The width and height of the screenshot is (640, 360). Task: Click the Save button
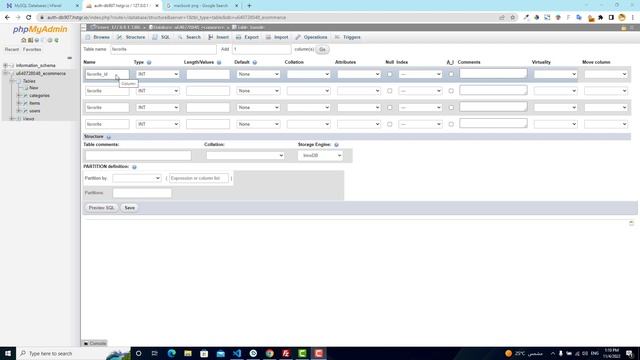(129, 208)
